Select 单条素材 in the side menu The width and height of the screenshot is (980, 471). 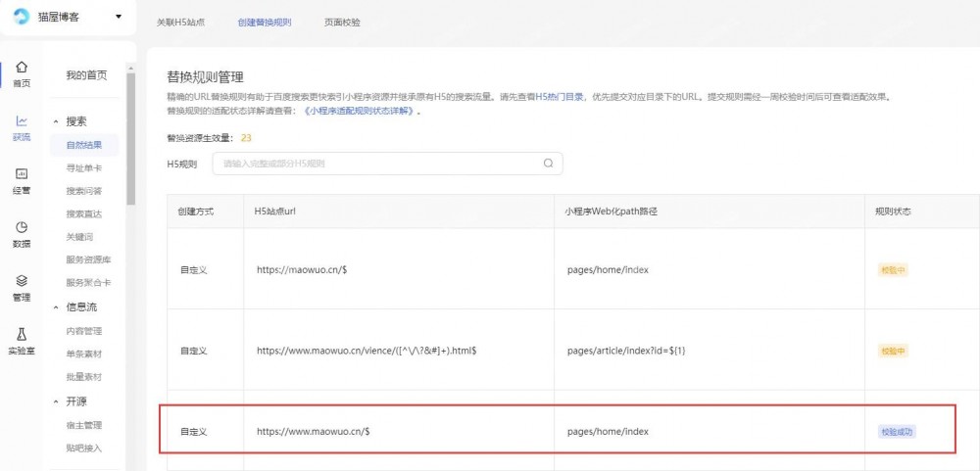[83, 353]
